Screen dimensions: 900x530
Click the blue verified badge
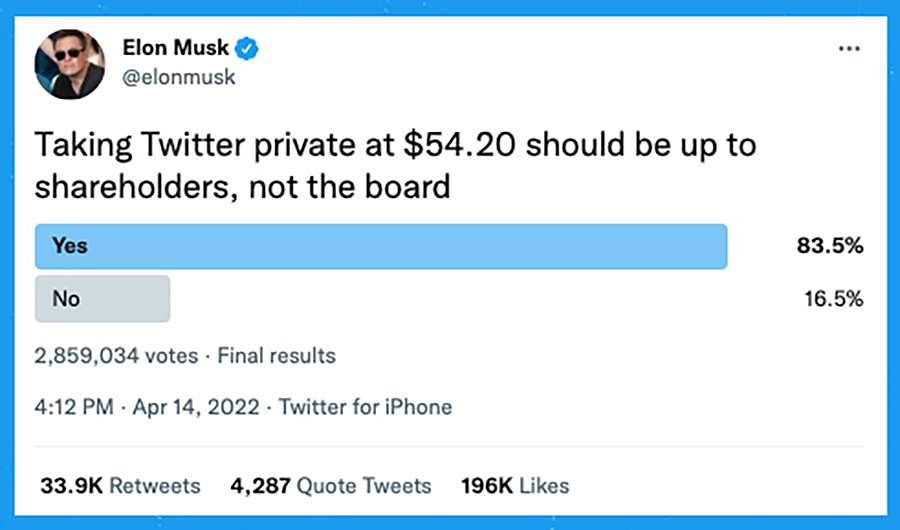coord(251,47)
